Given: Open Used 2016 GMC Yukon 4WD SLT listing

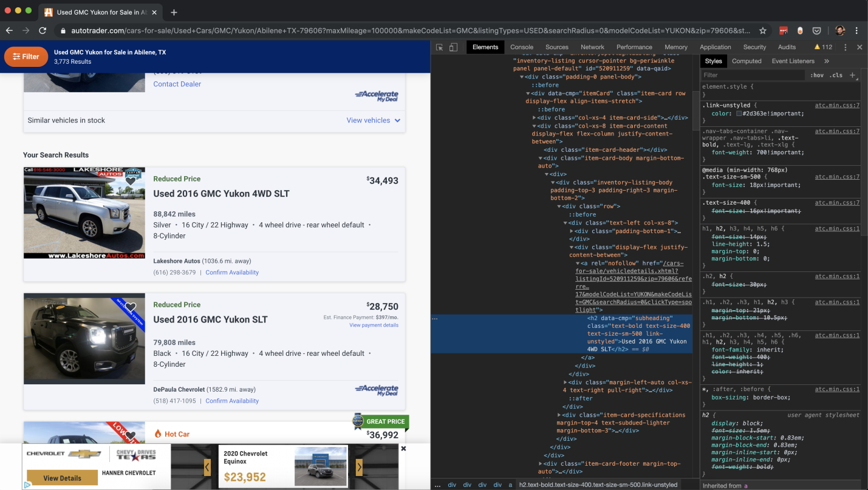Looking at the screenshot, I should (x=222, y=194).
